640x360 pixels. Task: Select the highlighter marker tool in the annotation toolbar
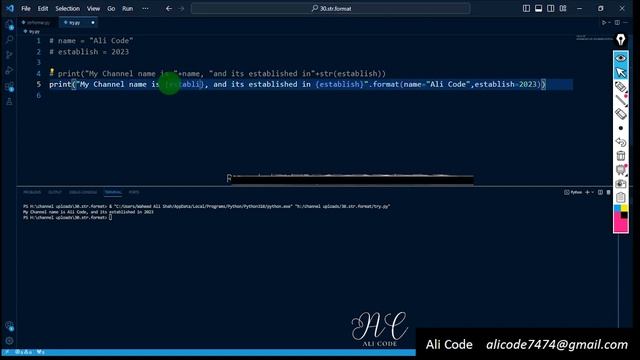pyautogui.click(x=621, y=87)
